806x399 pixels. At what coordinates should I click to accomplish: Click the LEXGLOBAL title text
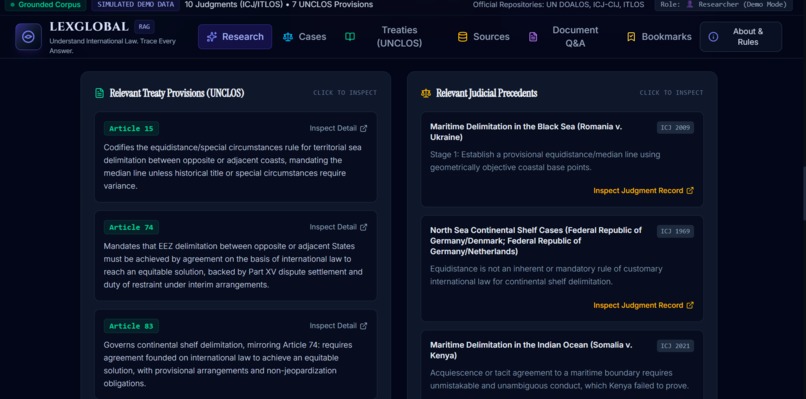coord(89,27)
